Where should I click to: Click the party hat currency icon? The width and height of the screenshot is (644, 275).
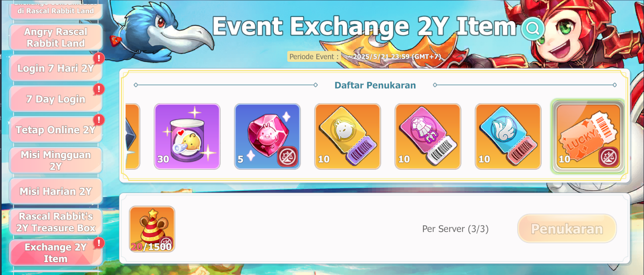[x=152, y=229]
